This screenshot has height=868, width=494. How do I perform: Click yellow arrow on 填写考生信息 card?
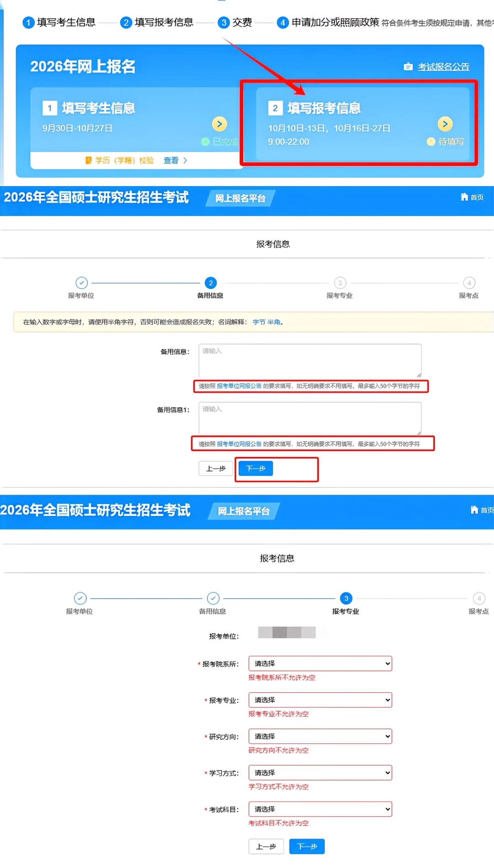[220, 124]
